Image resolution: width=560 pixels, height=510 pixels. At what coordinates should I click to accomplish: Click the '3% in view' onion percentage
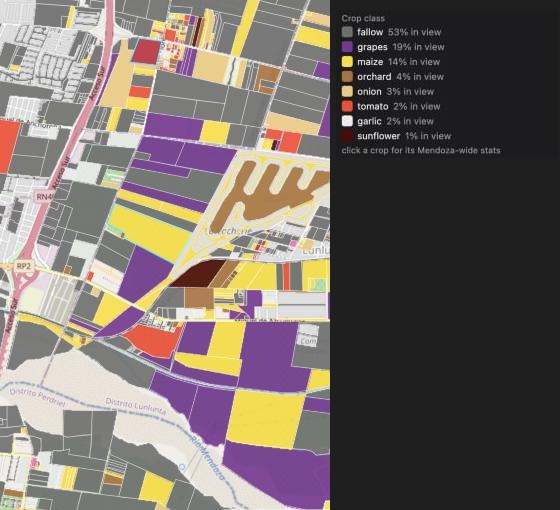(x=410, y=91)
